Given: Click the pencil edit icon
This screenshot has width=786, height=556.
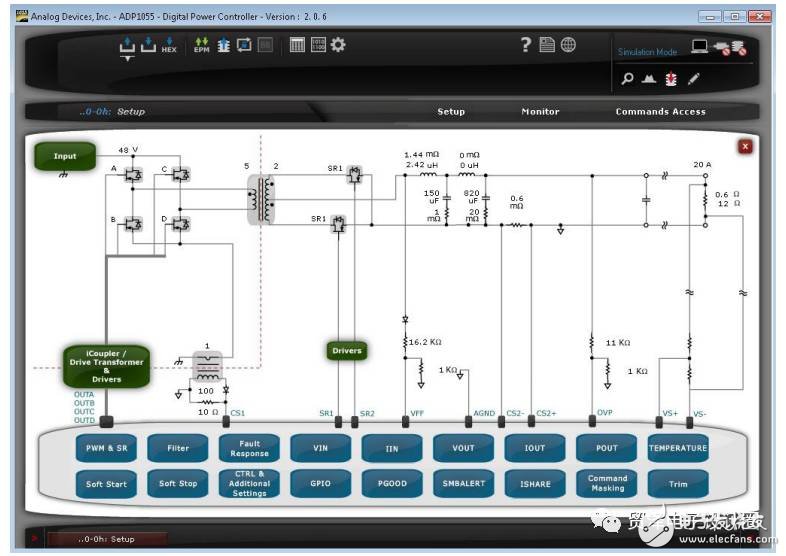Looking at the screenshot, I should point(693,79).
